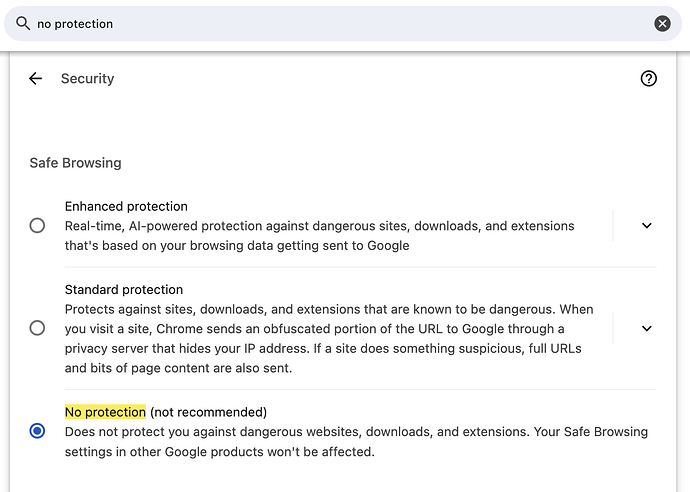690x492 pixels.
Task: Click the Standard protection title text
Action: pyautogui.click(x=124, y=289)
